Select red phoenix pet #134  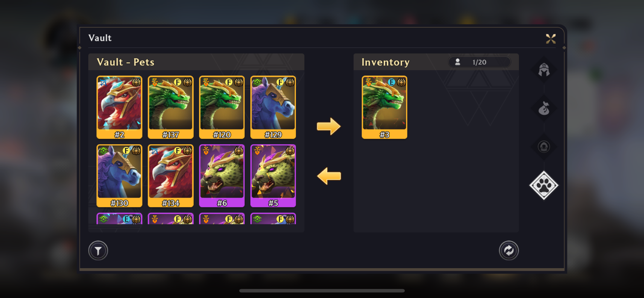tap(171, 176)
